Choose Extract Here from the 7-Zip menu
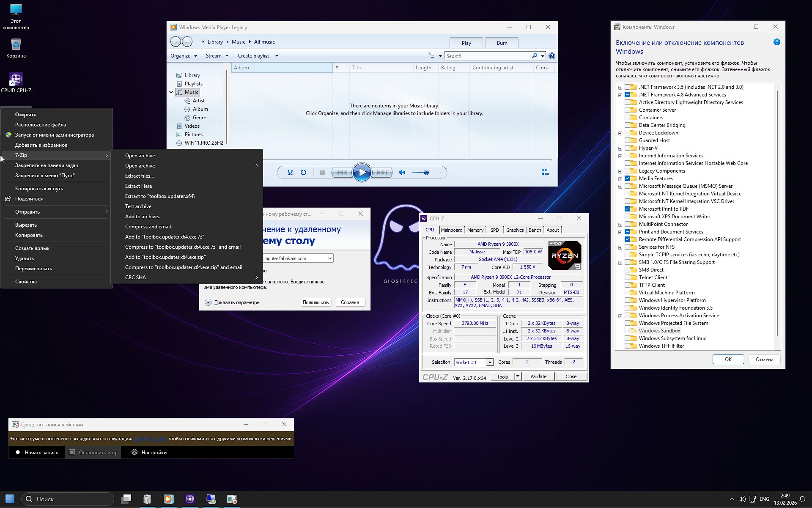 click(138, 186)
